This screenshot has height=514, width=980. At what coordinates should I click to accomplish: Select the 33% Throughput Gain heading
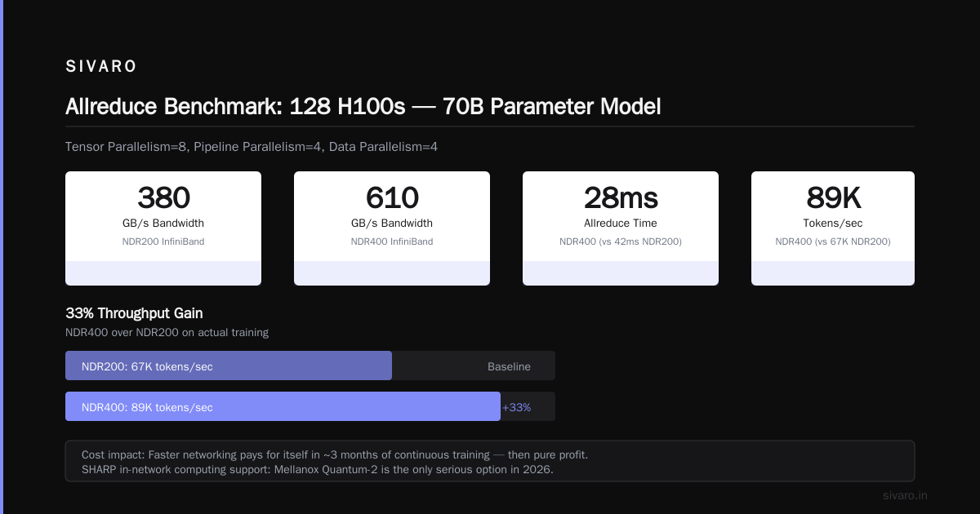134,313
